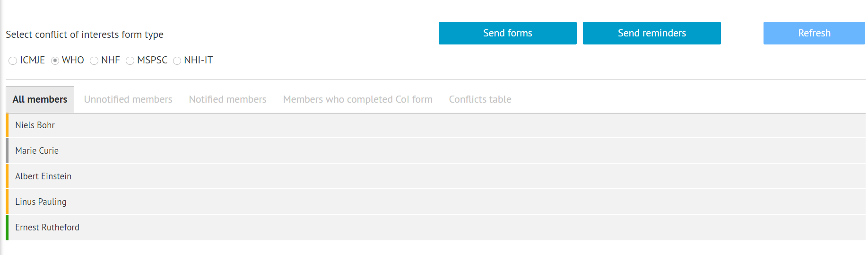Open the Unnotified members tab
This screenshot has width=868, height=255.
[128, 99]
